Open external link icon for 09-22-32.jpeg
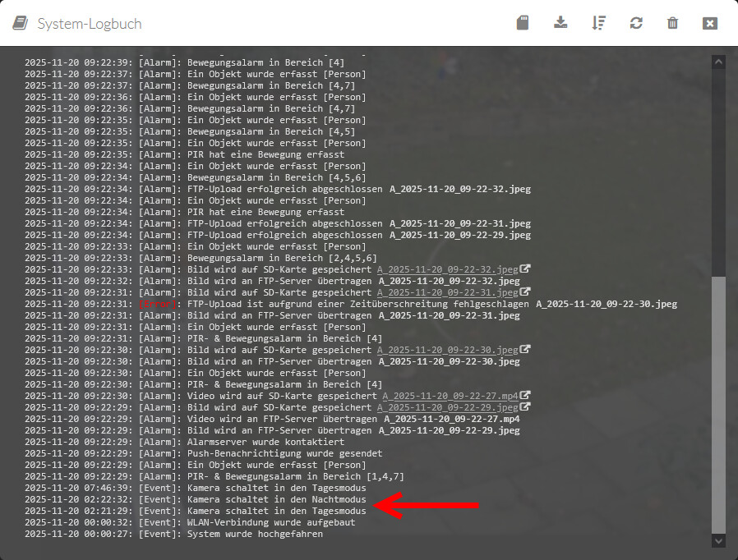 point(525,269)
